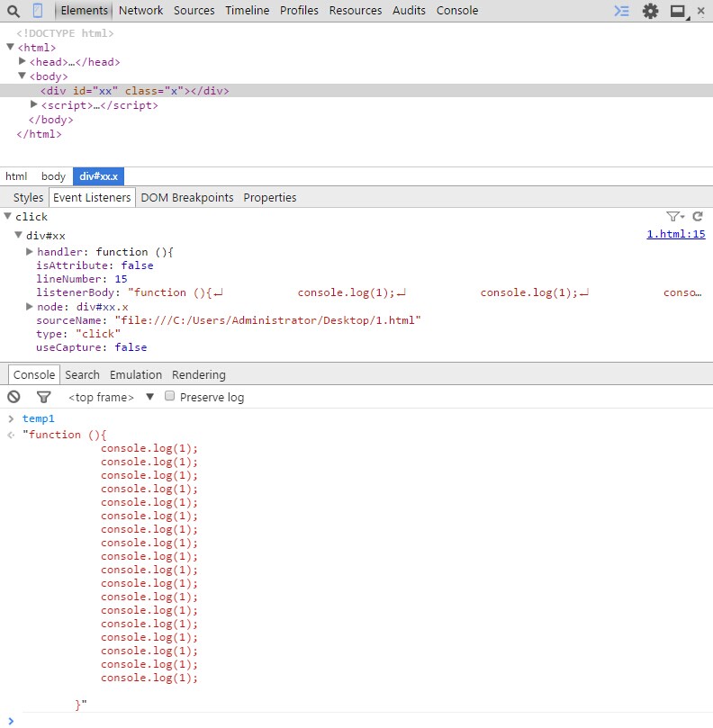Viewport: 713px width, 728px height.
Task: Switch to the main Console panel
Action: tap(457, 10)
